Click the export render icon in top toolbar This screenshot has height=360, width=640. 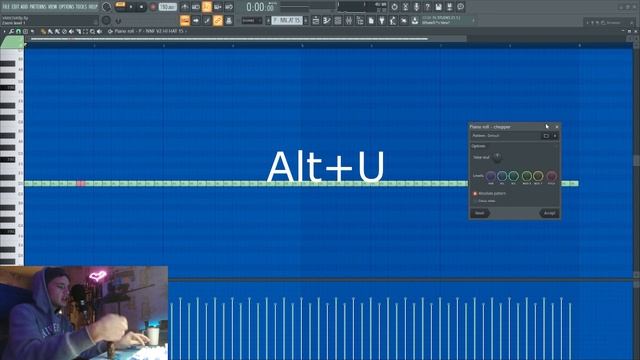[449, 7]
